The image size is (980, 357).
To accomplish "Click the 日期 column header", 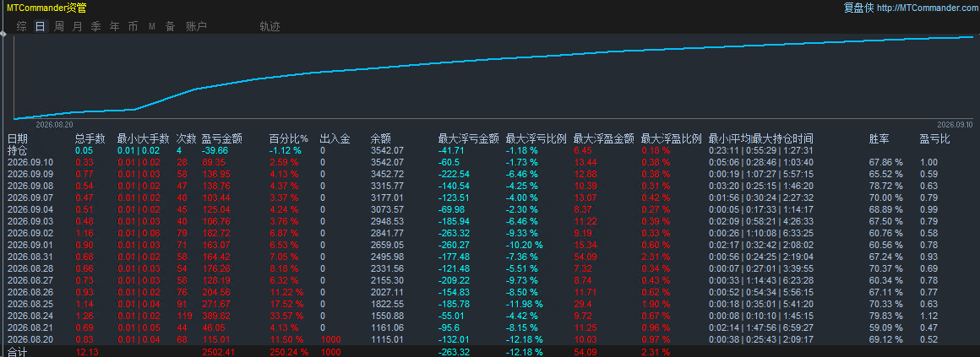I will point(18,138).
